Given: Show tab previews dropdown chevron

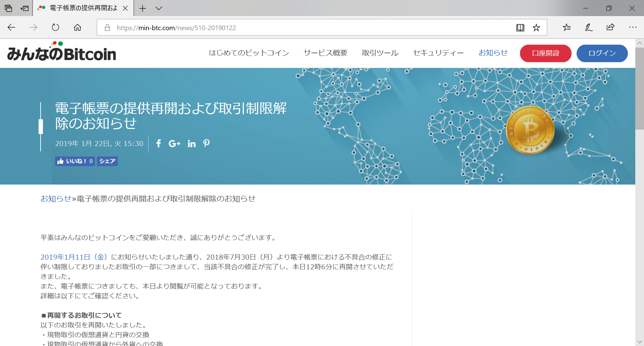Looking at the screenshot, I should [159, 8].
